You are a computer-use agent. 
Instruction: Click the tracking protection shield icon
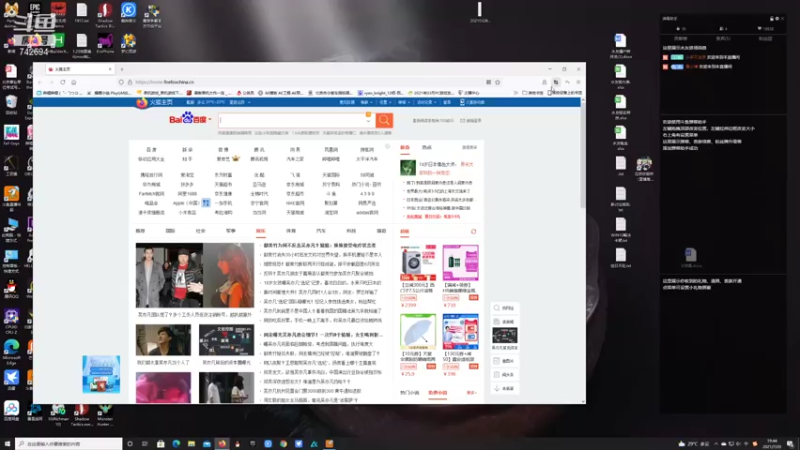(121, 82)
